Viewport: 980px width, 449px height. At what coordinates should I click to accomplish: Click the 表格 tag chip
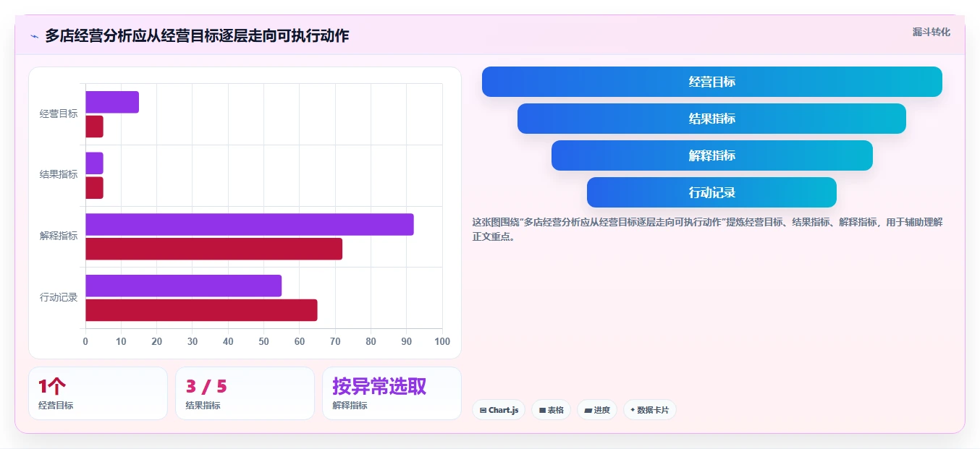click(551, 410)
